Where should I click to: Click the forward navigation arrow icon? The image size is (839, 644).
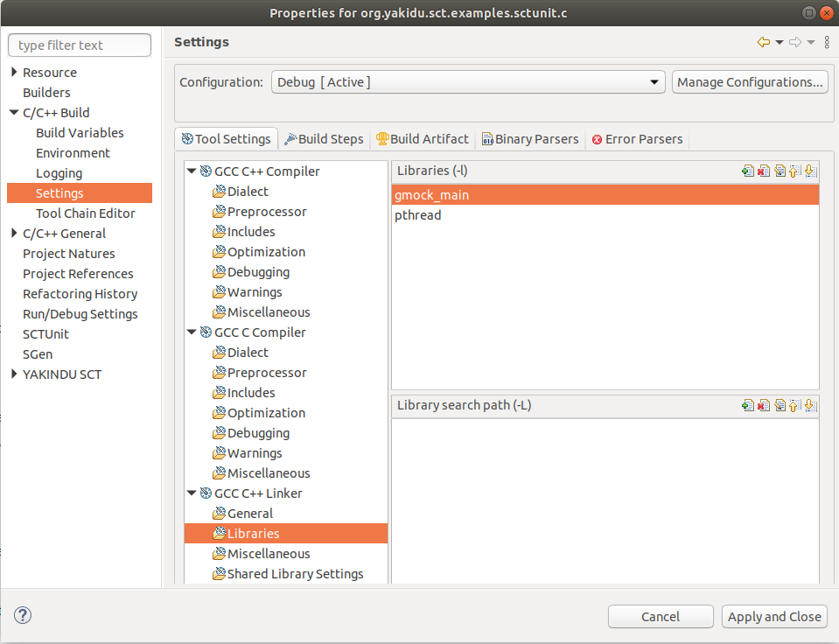(795, 42)
